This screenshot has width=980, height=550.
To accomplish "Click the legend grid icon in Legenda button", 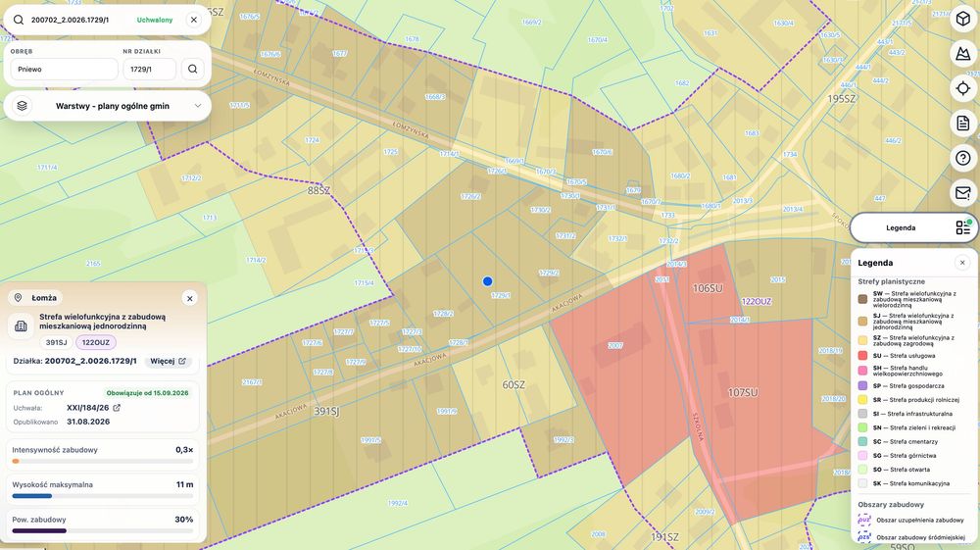I will click(963, 227).
